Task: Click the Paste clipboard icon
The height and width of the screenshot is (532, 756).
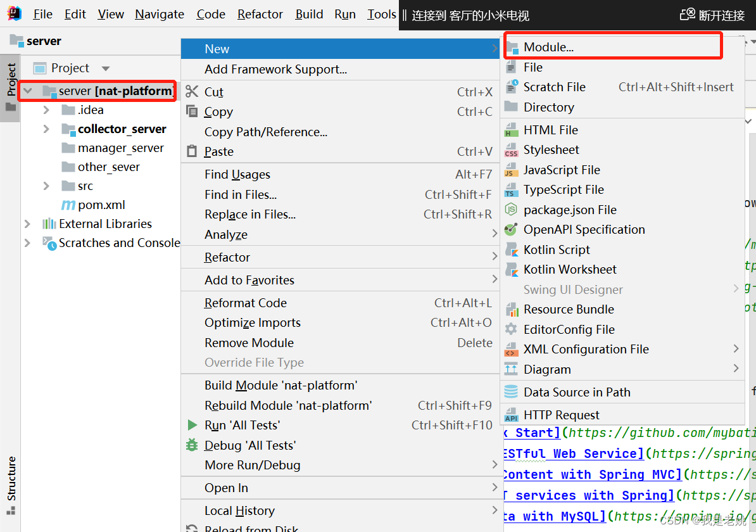Action: point(192,151)
